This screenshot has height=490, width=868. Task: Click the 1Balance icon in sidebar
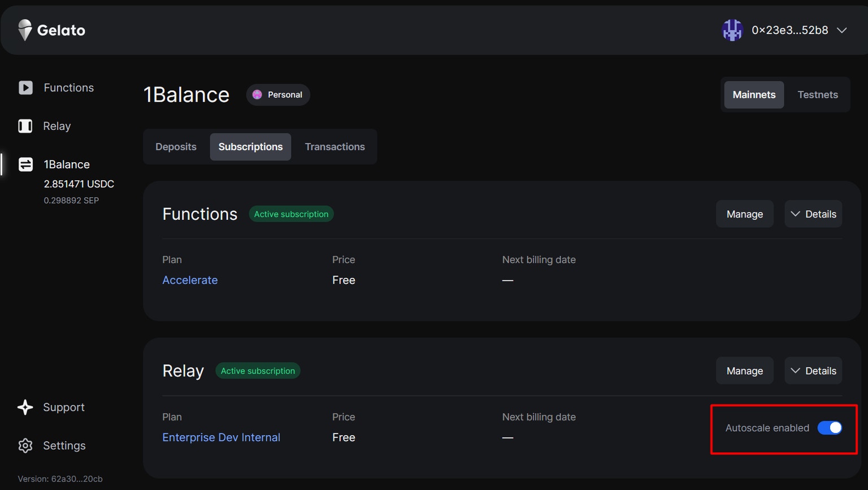point(25,164)
